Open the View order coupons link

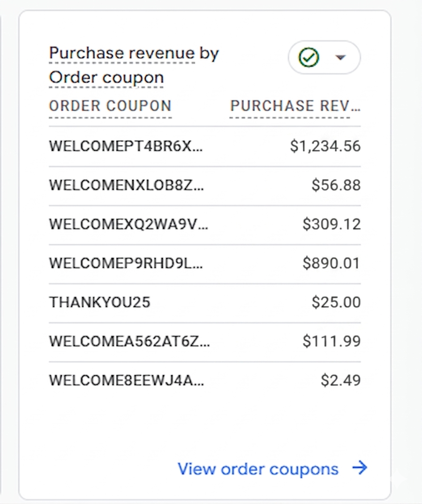click(258, 469)
